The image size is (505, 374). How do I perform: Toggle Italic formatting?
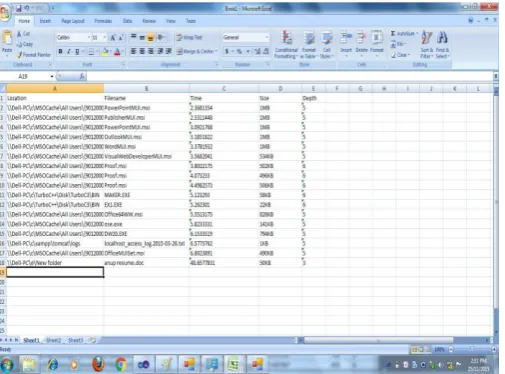coord(69,52)
